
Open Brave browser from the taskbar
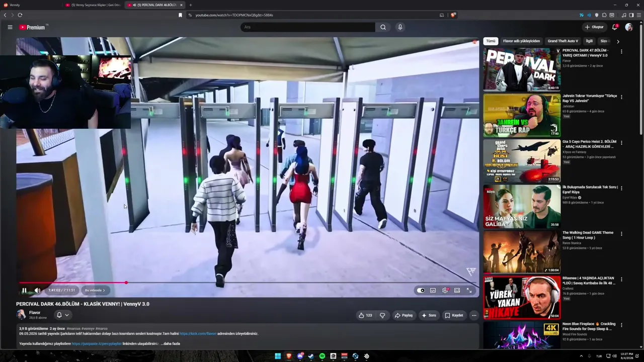(289, 356)
